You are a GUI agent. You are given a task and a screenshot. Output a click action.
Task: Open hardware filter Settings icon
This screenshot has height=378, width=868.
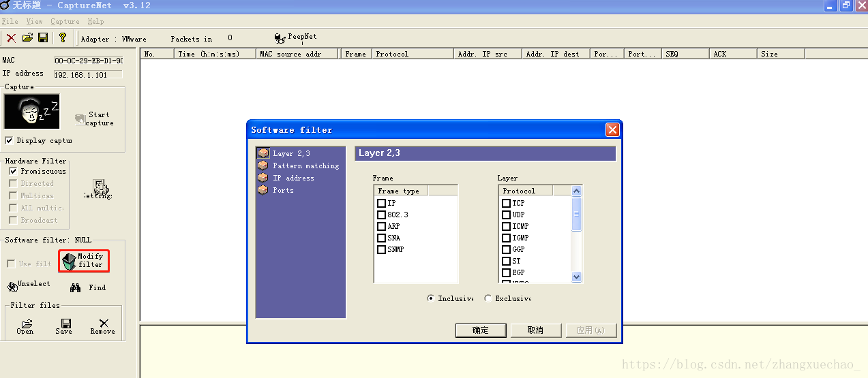coord(100,189)
